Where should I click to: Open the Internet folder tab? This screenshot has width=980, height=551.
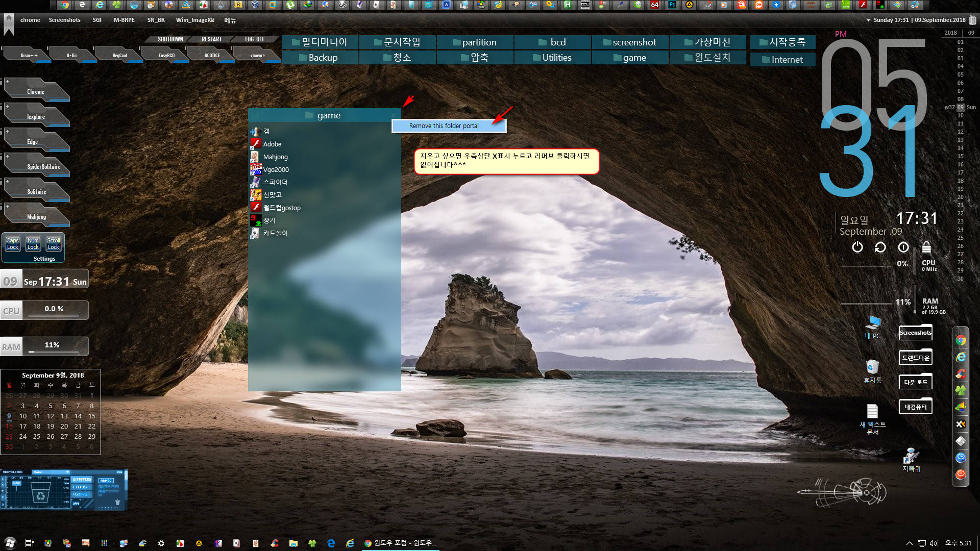(782, 59)
